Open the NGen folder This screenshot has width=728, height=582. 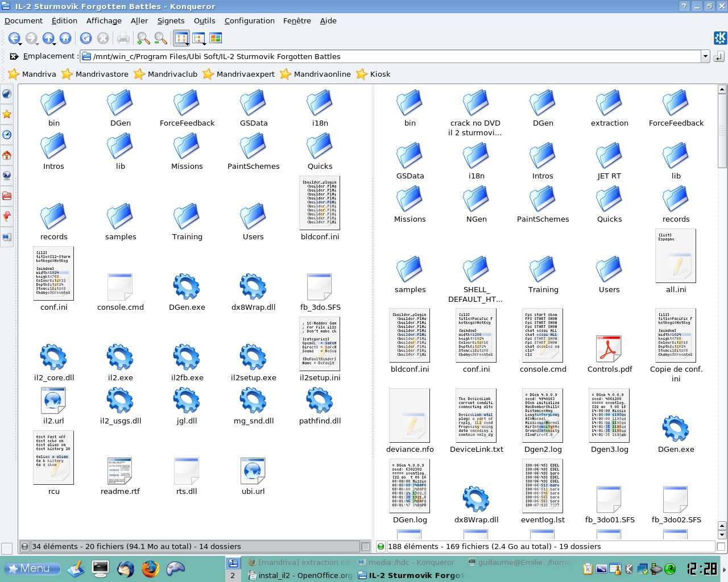click(476, 203)
